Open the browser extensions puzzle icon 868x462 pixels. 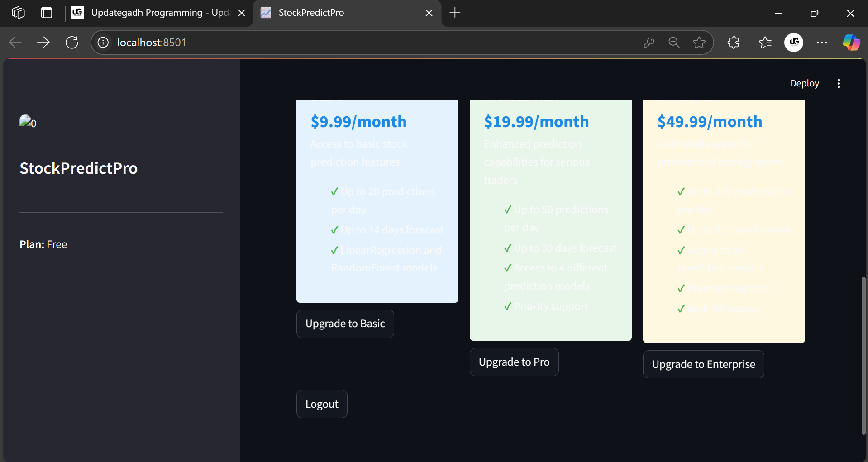[733, 43]
